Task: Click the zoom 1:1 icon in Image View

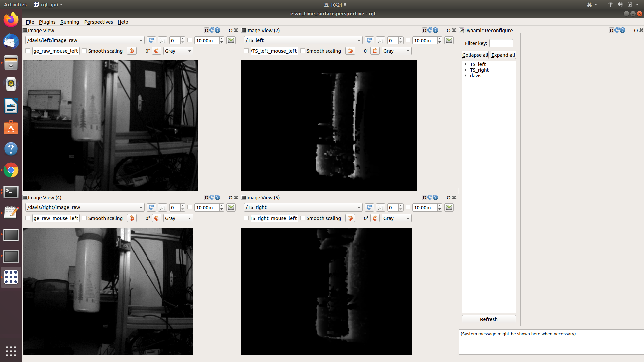Action: pyautogui.click(x=162, y=40)
